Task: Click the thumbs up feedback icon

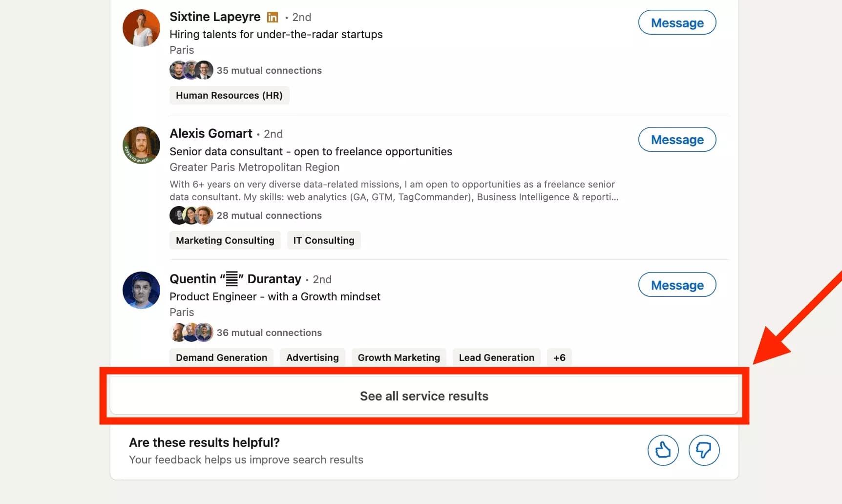Action: 663,450
